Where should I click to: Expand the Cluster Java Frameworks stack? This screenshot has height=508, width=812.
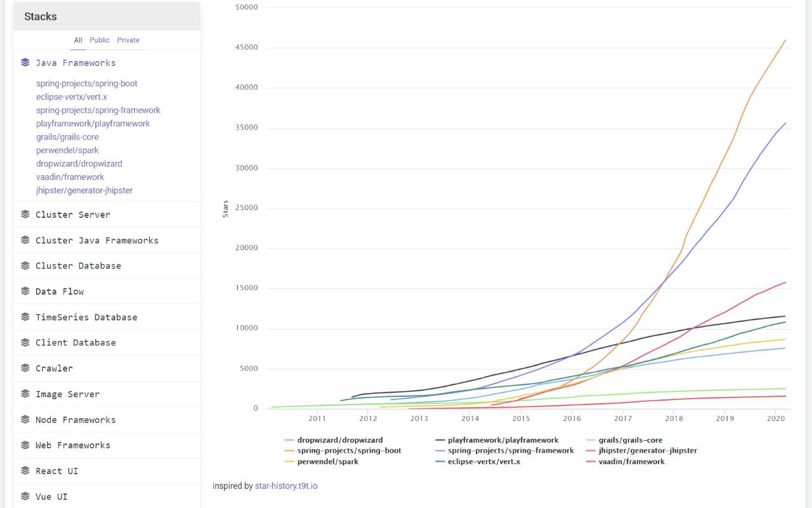point(96,241)
